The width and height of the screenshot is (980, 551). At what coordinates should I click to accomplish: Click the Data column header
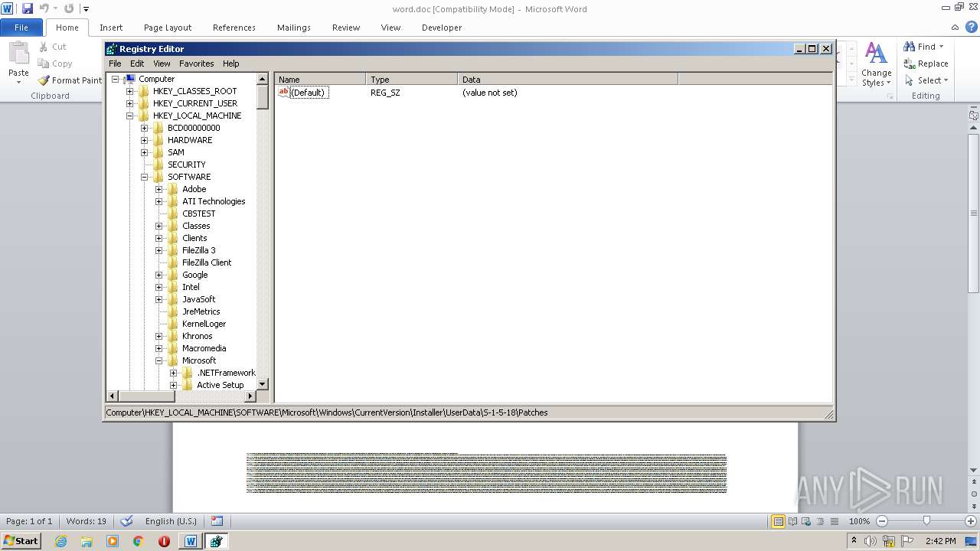click(568, 79)
